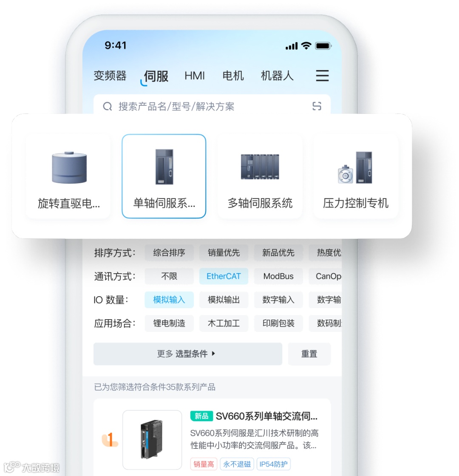Pick the 锂电制造 application filter
This screenshot has width=459, height=476.
(169, 323)
